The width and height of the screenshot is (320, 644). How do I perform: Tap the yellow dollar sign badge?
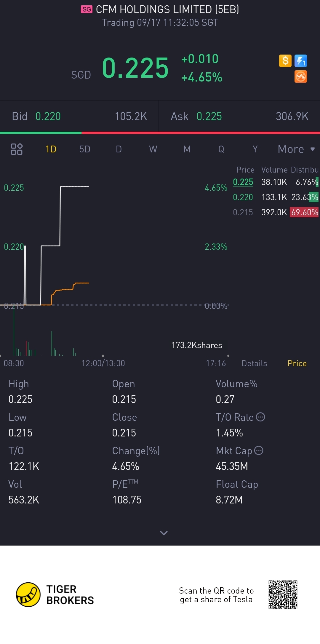285,61
